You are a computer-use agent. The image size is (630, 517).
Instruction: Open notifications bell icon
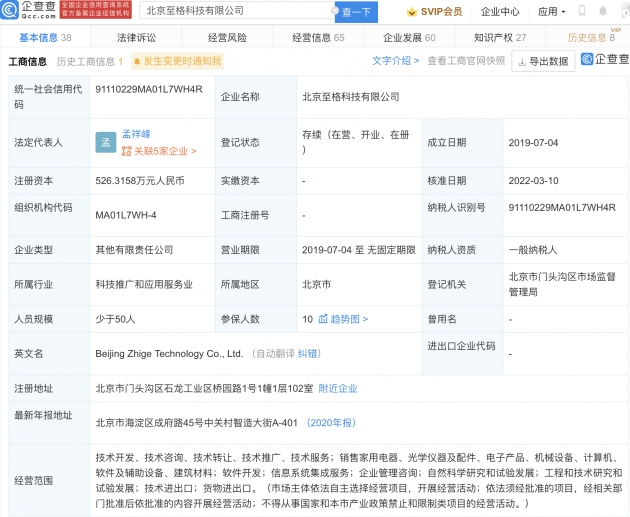coord(603,11)
